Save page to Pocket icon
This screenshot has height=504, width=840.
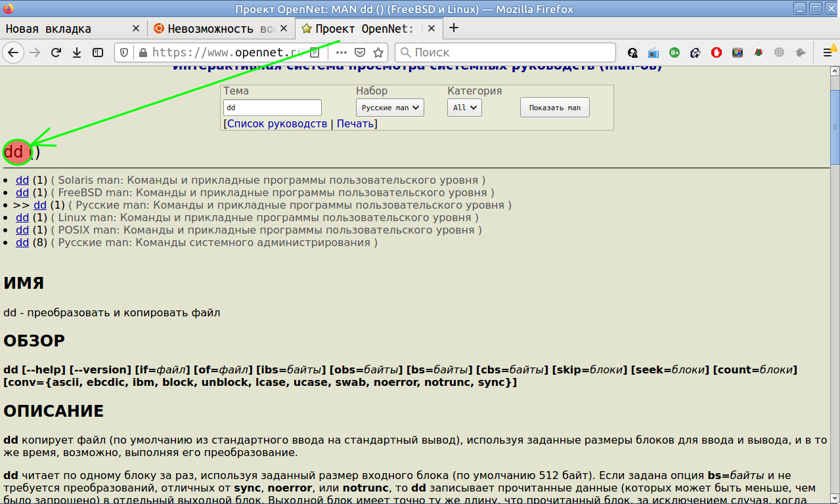click(x=360, y=52)
